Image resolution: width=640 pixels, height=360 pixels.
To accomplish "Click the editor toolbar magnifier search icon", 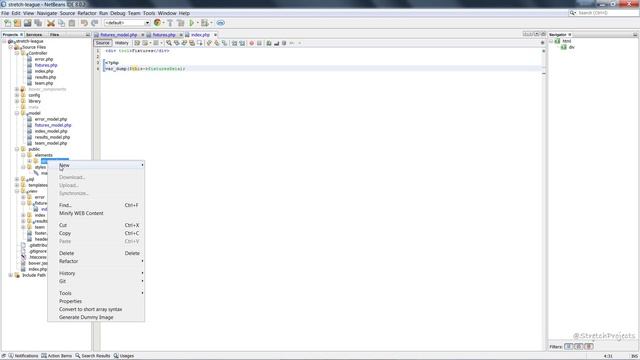I will 169,43.
